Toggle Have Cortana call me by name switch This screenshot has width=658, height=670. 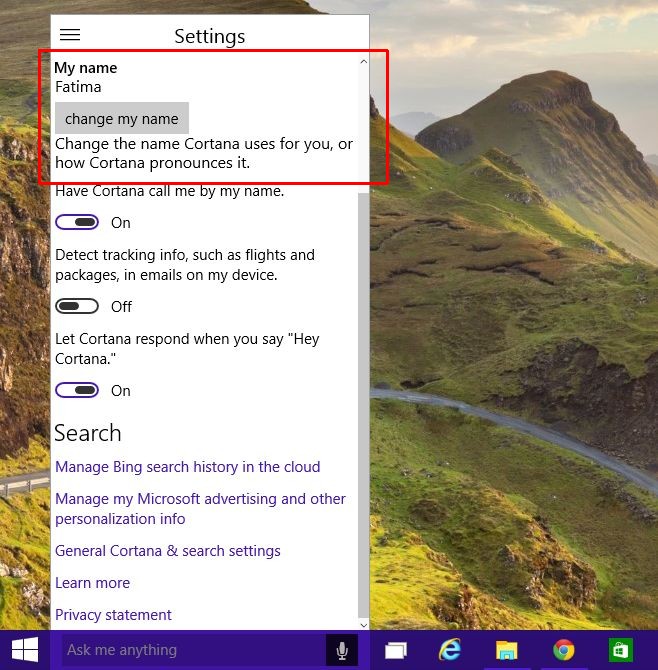[x=77, y=222]
